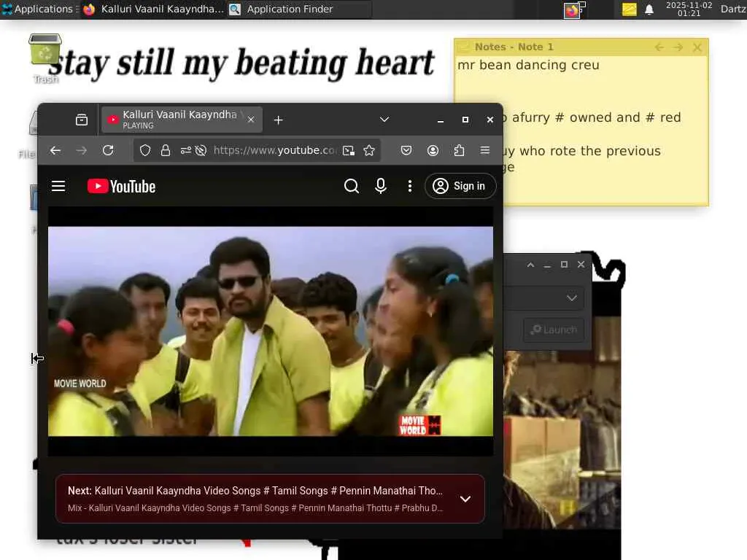Open the Applications menu
Image resolution: width=747 pixels, height=560 pixels.
(39, 9)
